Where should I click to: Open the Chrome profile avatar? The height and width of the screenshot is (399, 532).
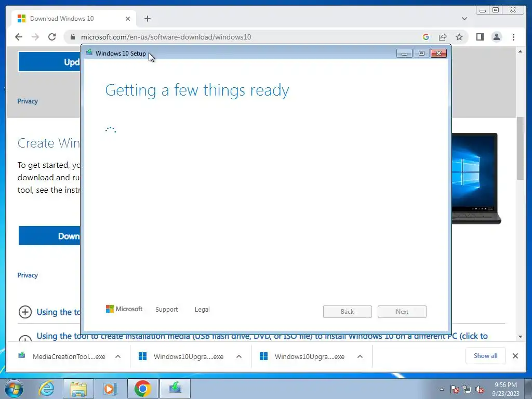496,37
